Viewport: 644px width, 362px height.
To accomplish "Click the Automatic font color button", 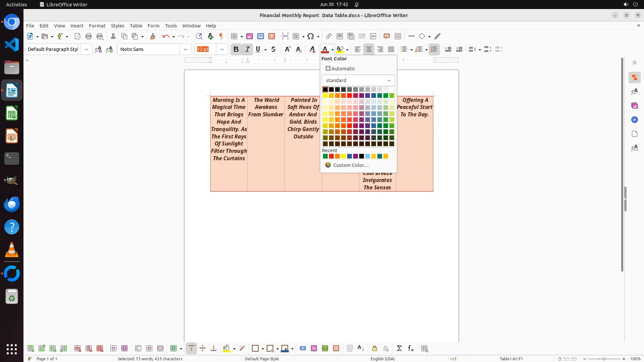I will (340, 68).
